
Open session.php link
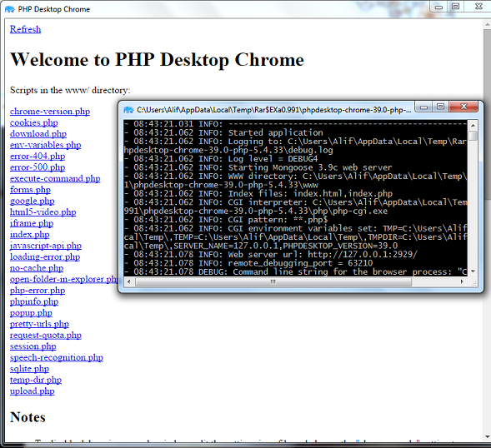[33, 346]
